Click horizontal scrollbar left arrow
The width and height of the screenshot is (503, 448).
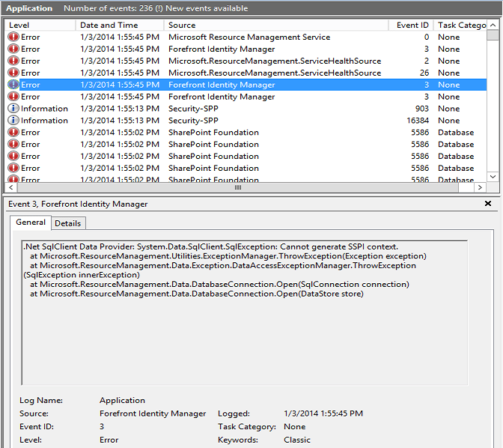point(11,187)
